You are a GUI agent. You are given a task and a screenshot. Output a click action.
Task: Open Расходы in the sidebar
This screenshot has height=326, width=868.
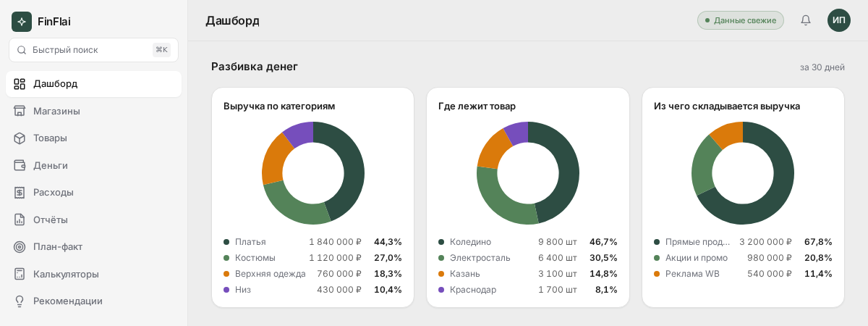tap(93, 193)
